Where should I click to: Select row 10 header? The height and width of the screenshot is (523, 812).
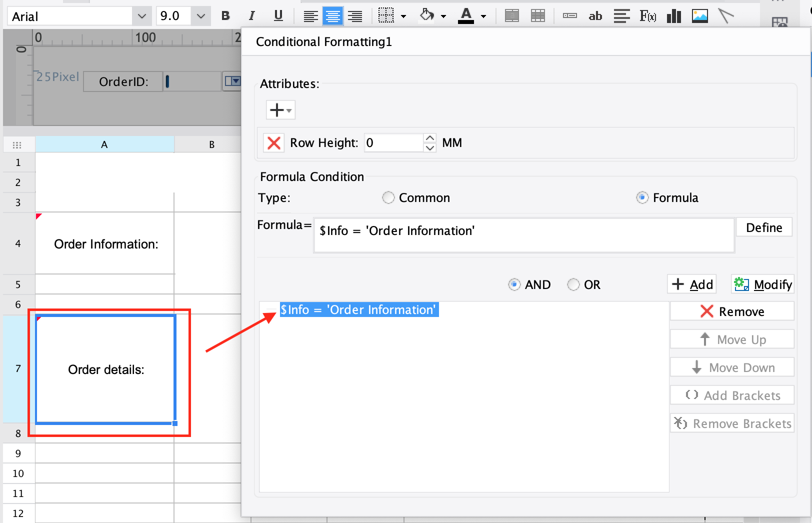tap(18, 473)
